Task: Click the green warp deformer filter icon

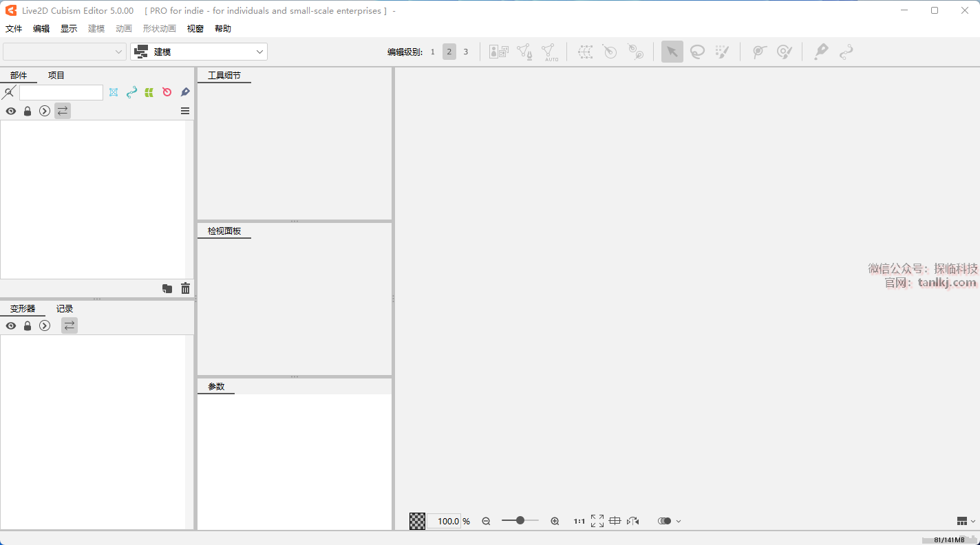Action: tap(149, 92)
